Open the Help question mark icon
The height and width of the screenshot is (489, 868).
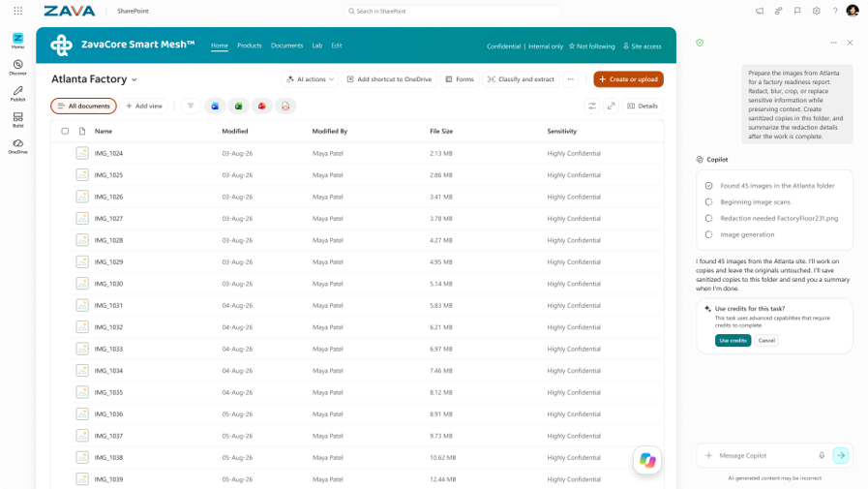(835, 11)
